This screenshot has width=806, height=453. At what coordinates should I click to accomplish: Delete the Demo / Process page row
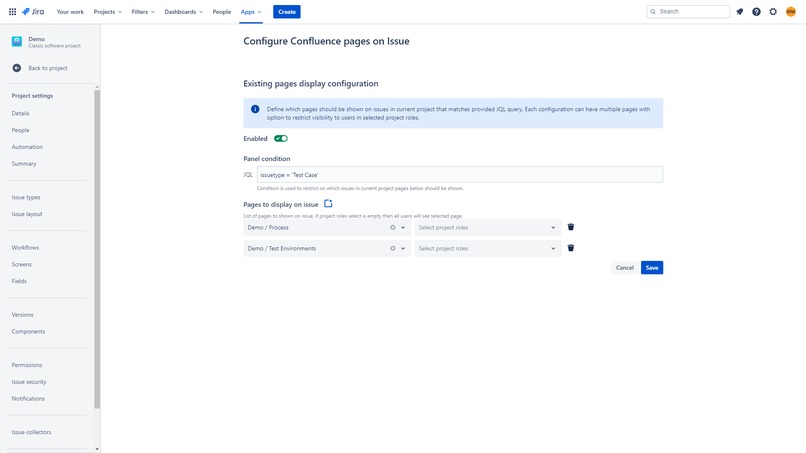tap(571, 227)
